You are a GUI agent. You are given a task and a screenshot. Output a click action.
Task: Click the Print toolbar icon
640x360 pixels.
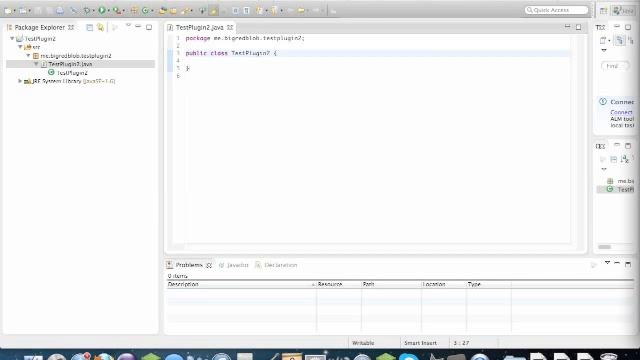pyautogui.click(x=60, y=10)
